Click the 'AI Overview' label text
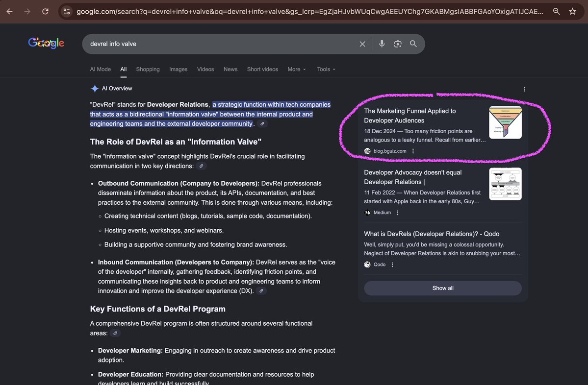The image size is (588, 385). coord(117,89)
